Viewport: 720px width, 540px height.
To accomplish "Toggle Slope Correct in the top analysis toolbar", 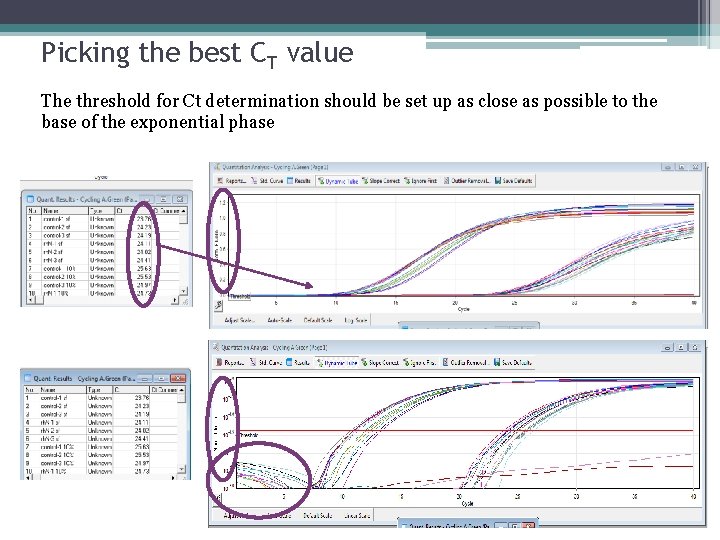I will pyautogui.click(x=381, y=181).
